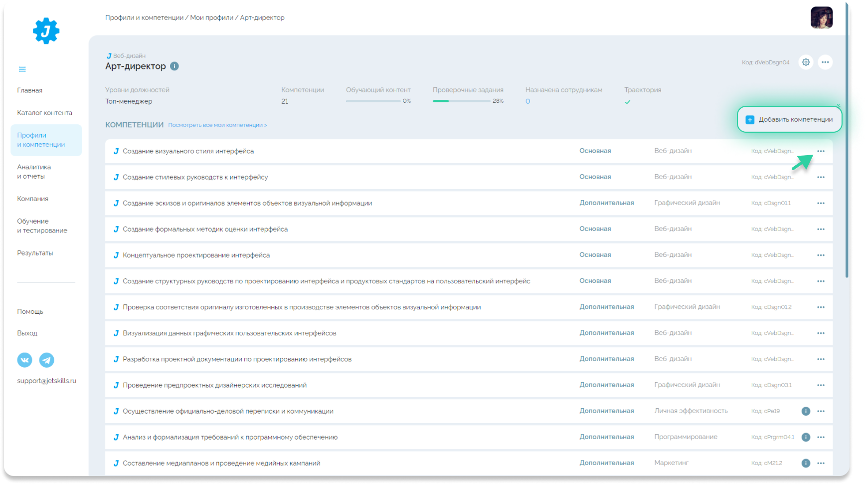Click Программирование category cell
Image resolution: width=868 pixels, height=484 pixels.
pos(686,437)
